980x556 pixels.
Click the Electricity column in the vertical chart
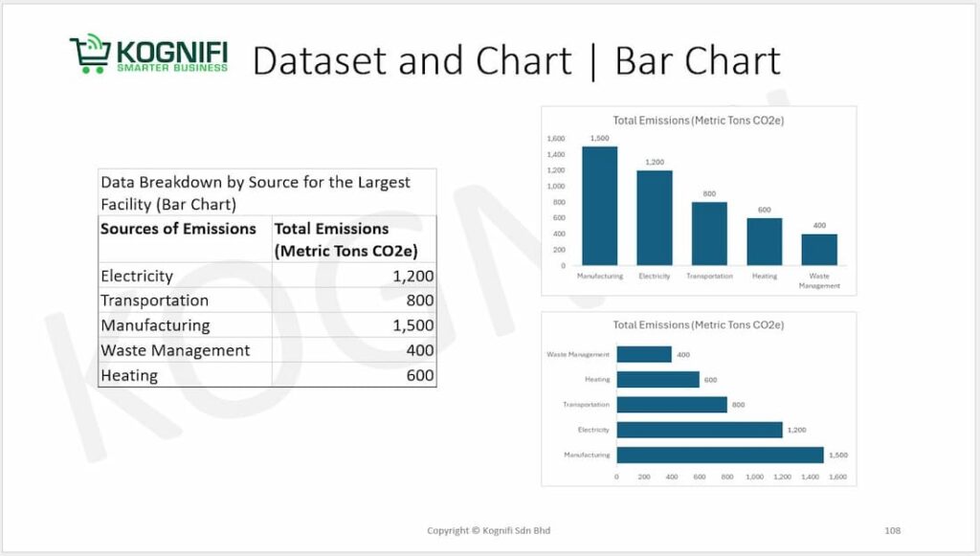(x=655, y=218)
